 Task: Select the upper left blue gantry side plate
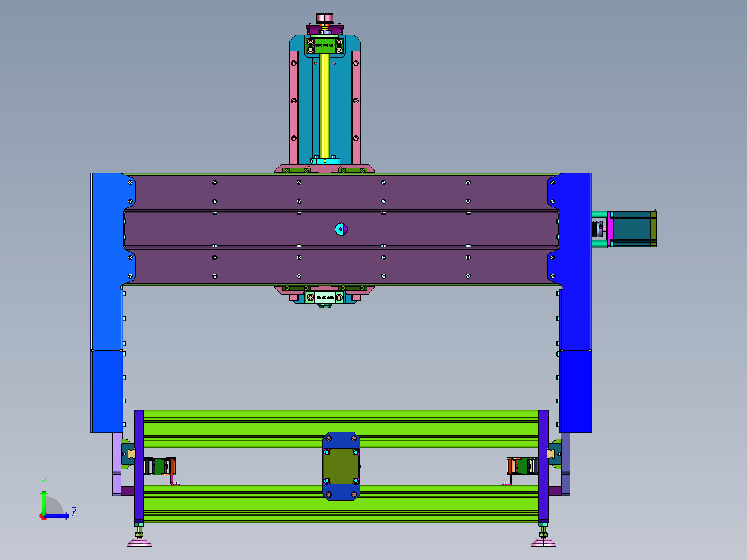coord(109,262)
